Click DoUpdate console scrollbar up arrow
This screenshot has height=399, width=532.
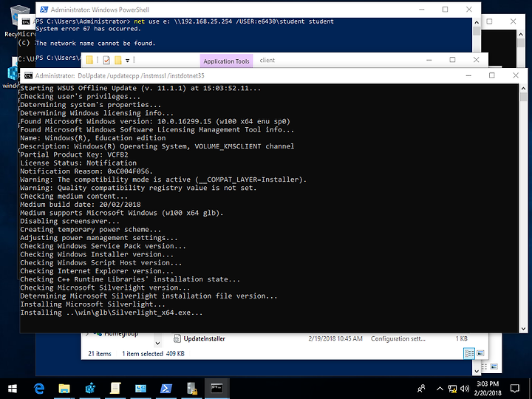click(x=523, y=88)
